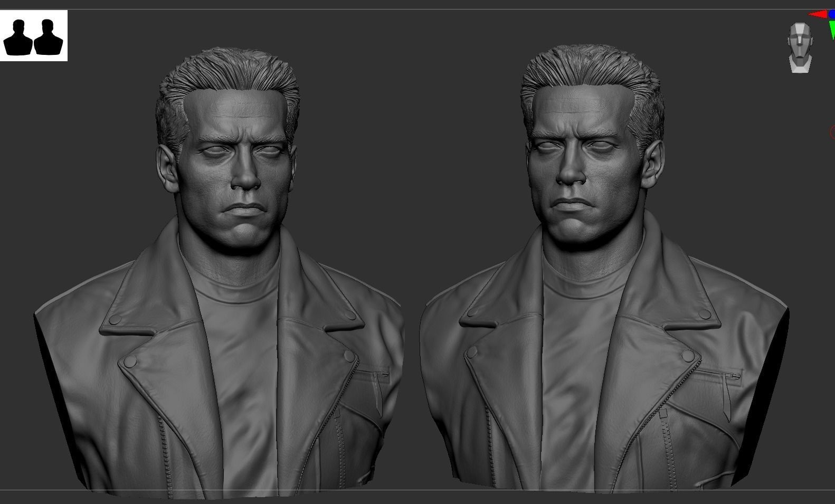Select the right bust model on the canvas
835x504 pixels.
point(604,269)
